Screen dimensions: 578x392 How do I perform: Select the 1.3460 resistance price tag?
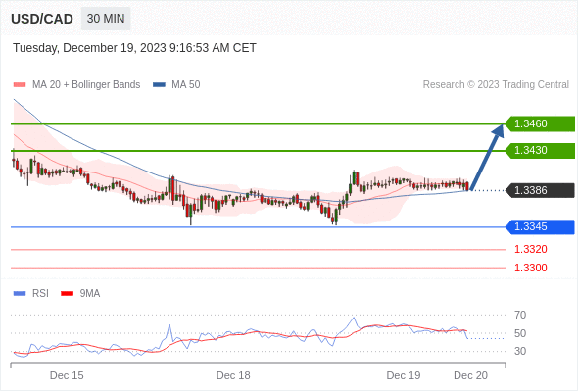tap(540, 123)
